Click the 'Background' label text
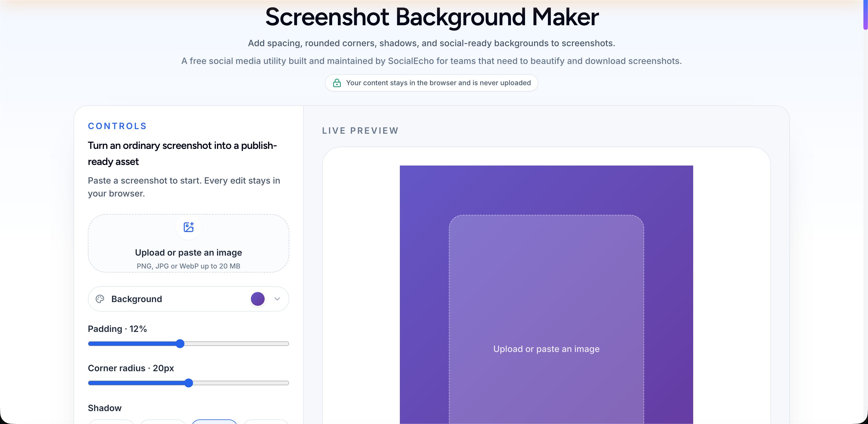Viewport: 868px width, 424px height. click(136, 299)
